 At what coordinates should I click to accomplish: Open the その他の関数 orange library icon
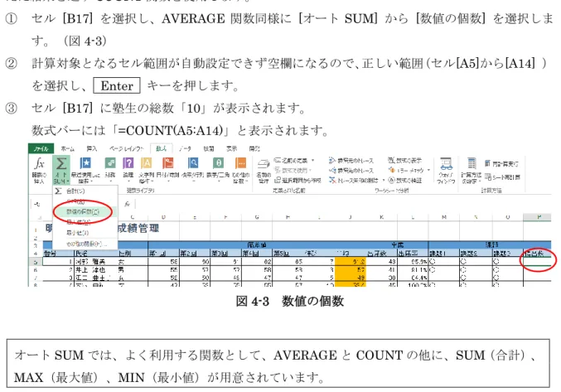[x=241, y=163]
